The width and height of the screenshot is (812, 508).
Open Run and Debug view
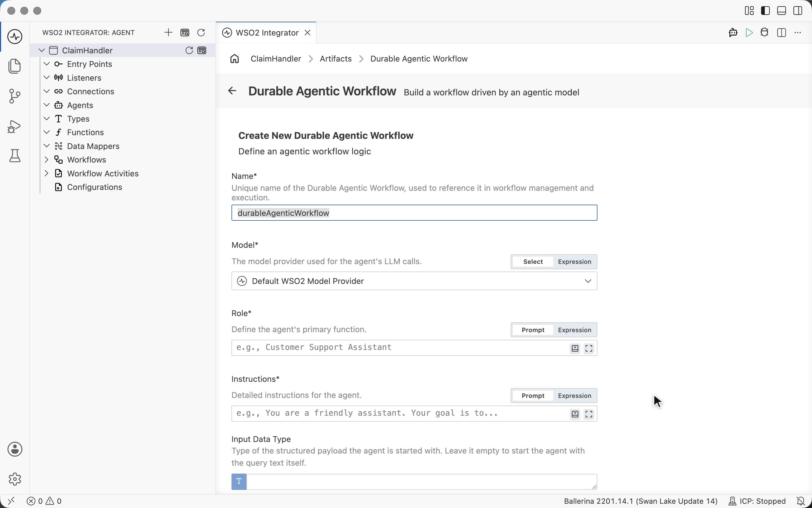tap(15, 126)
